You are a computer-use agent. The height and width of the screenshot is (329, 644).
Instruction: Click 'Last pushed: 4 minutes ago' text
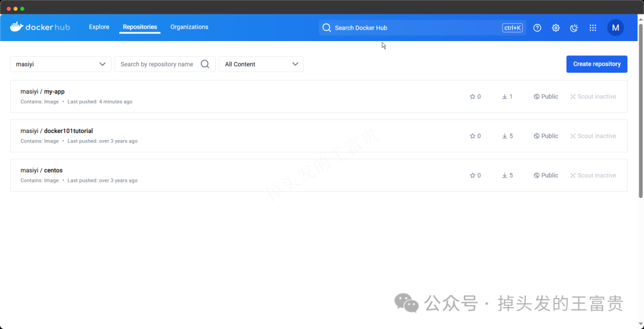coord(100,102)
